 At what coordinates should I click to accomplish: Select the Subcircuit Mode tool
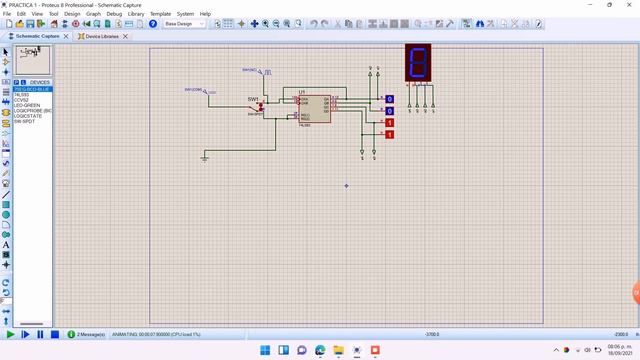[x=6, y=112]
